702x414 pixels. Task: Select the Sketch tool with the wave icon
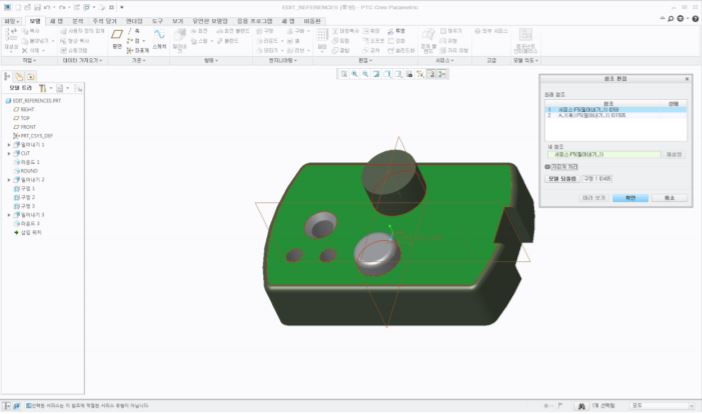tap(159, 34)
